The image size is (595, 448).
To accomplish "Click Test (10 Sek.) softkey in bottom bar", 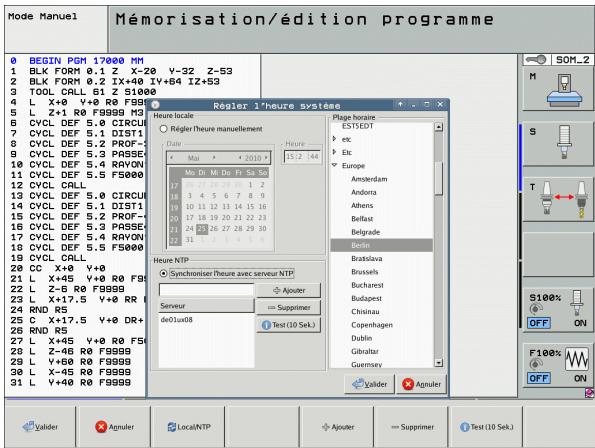I will tap(486, 427).
